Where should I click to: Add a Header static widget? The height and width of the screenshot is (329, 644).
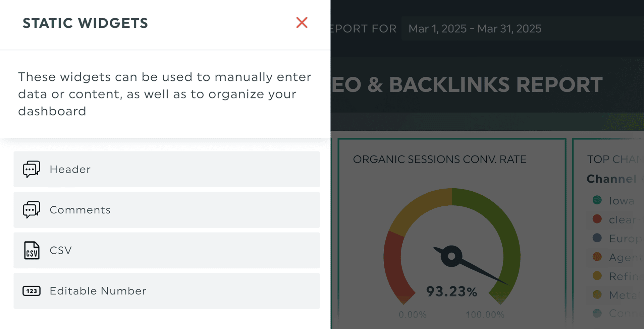(x=167, y=169)
